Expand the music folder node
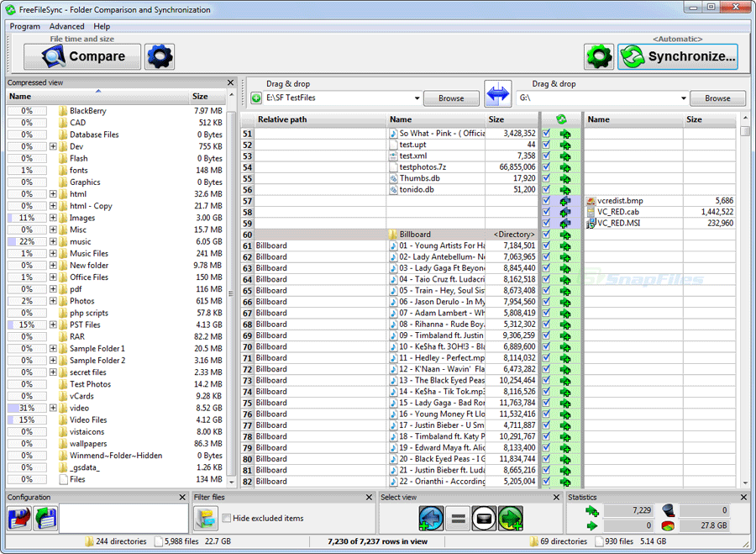756x554 pixels. [x=53, y=242]
